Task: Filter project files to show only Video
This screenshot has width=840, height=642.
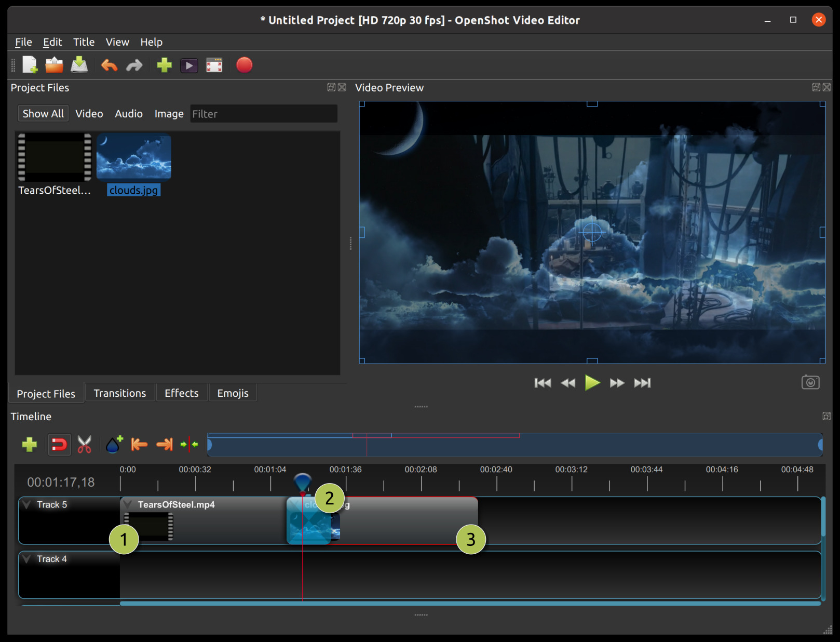Action: tap(89, 113)
